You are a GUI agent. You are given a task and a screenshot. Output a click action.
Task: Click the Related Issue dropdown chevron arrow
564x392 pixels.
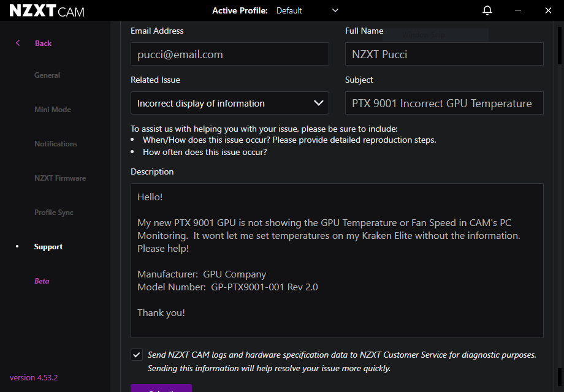click(x=318, y=103)
